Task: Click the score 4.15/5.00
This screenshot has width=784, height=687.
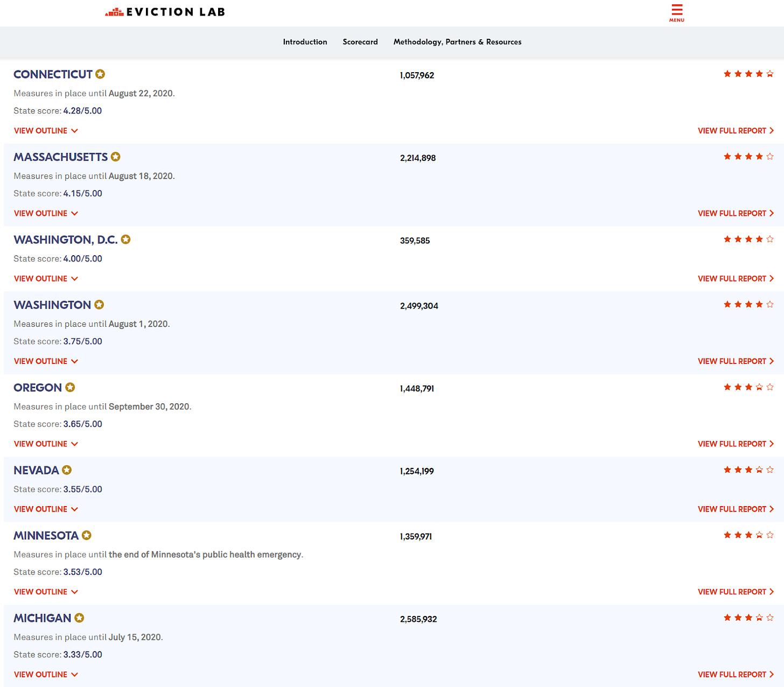Action: tap(82, 193)
